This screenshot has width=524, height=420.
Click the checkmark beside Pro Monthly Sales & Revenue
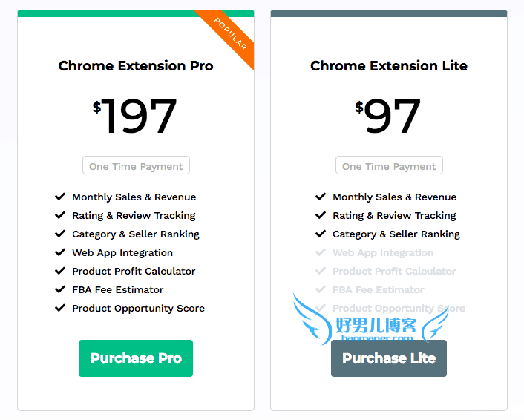pos(60,197)
